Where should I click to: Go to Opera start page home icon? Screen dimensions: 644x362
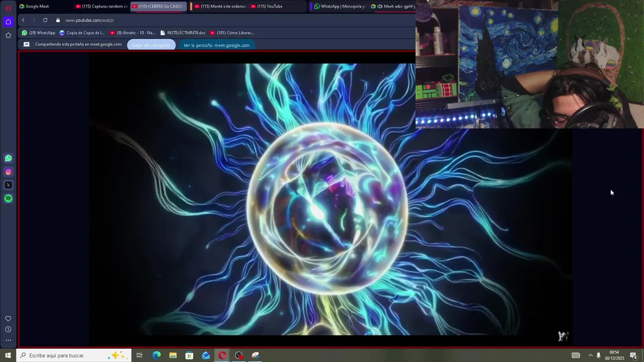tap(8, 22)
